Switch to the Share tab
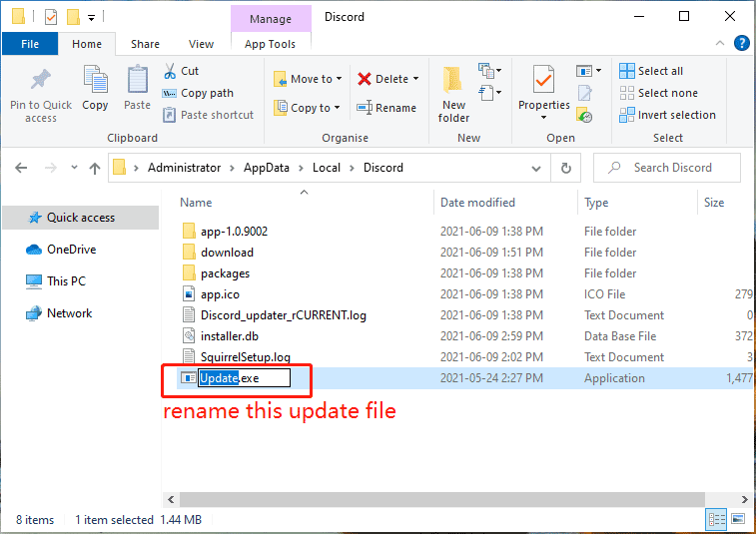This screenshot has height=534, width=756. click(x=145, y=44)
